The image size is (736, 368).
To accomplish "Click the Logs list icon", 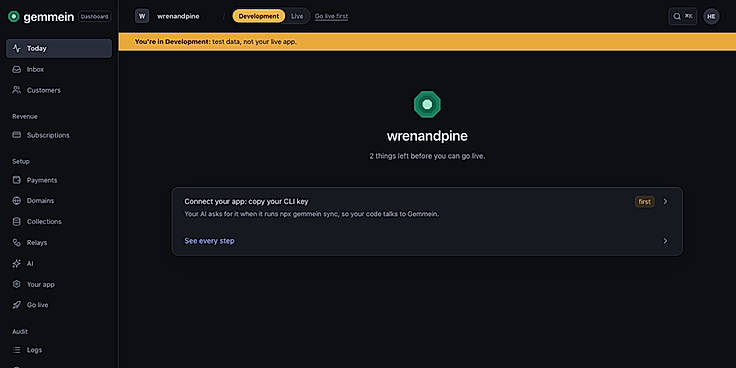I will click(17, 350).
